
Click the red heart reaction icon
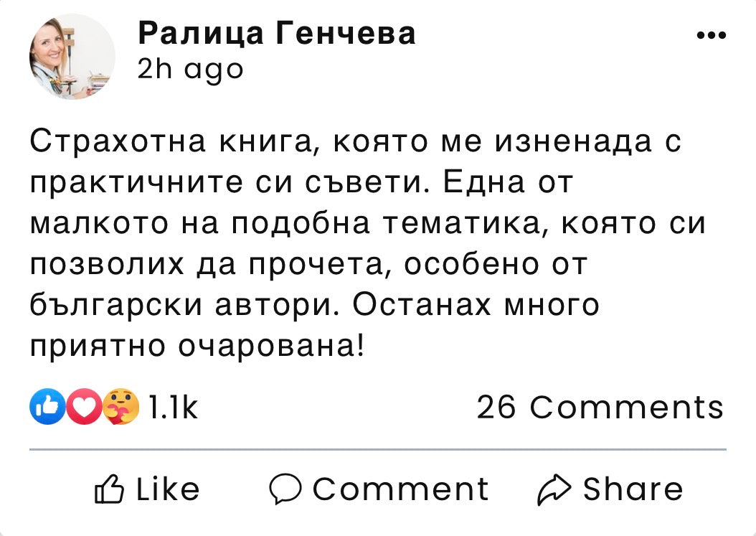[x=84, y=407]
